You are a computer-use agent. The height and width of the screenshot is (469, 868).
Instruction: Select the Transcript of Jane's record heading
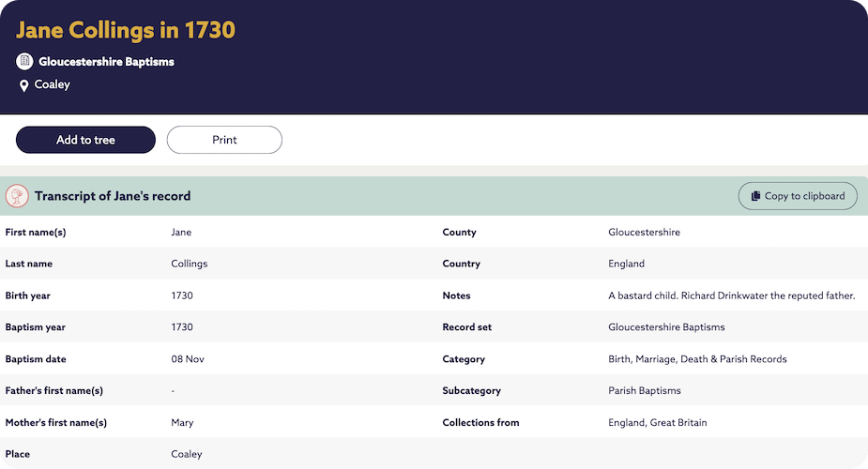[x=113, y=196]
